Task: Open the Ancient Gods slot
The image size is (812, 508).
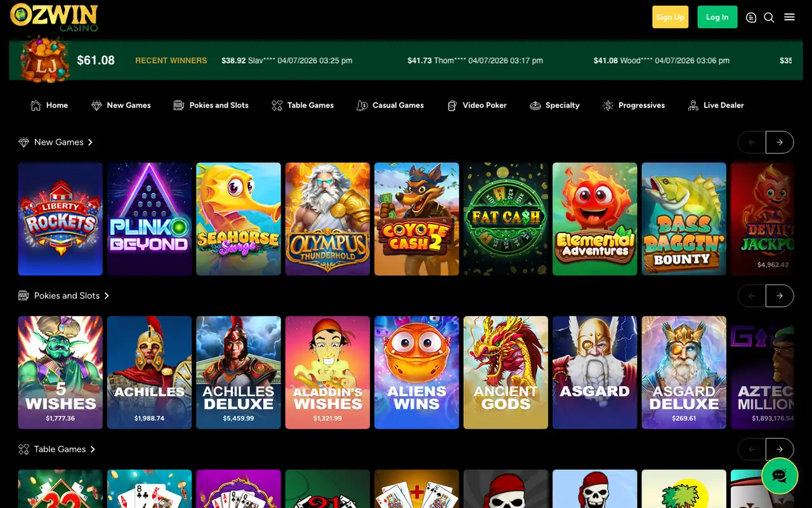Action: 506,373
